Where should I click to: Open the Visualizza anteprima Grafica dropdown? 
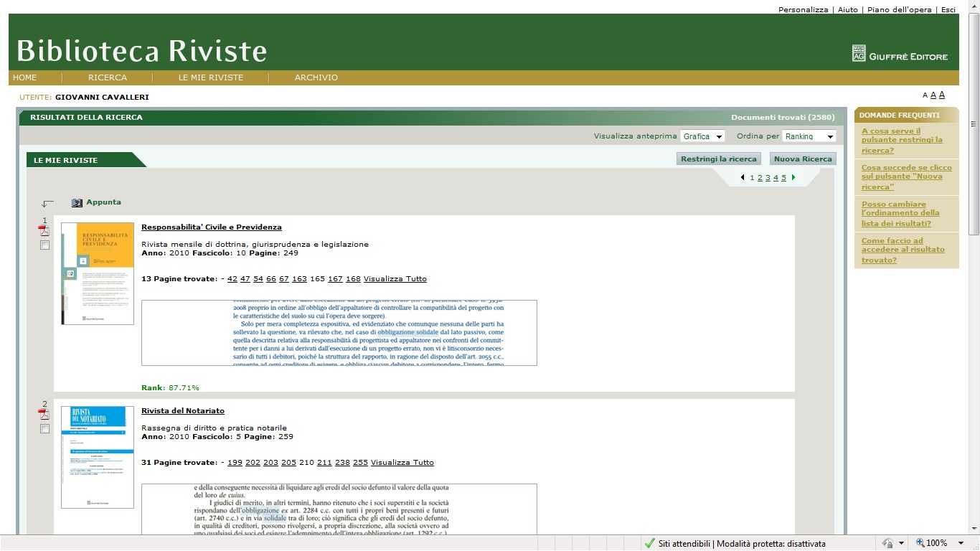(702, 136)
